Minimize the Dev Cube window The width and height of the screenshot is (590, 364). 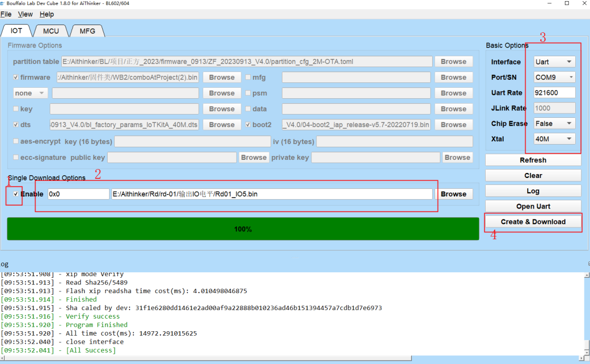(550, 3)
